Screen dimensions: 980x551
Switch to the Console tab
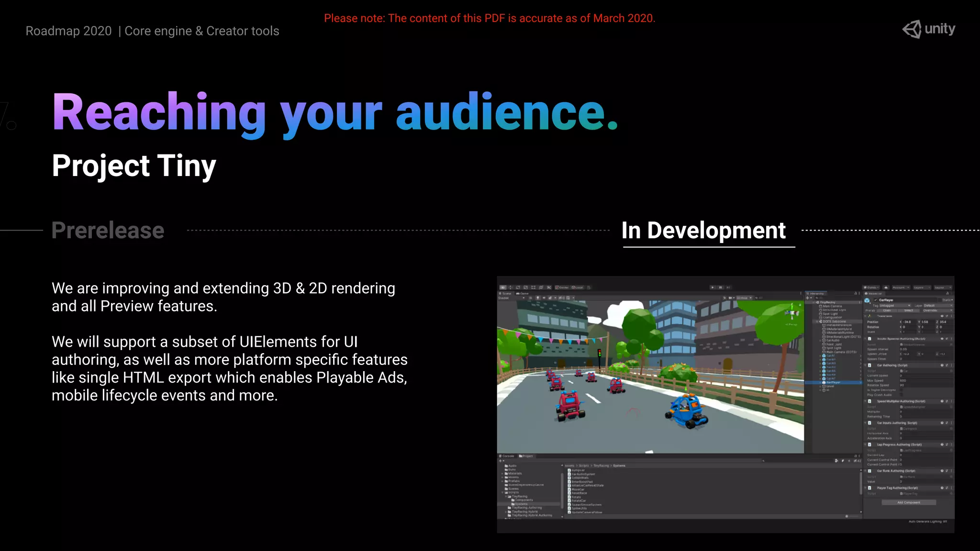coord(507,456)
